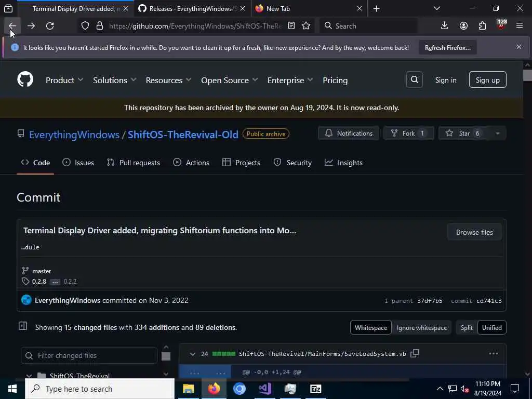Focus the Firefox Search box
532x399 pixels.
pos(368,26)
